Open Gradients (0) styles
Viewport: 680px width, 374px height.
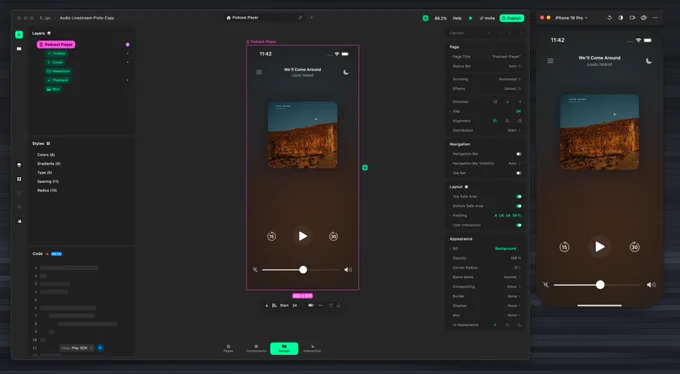click(x=49, y=164)
